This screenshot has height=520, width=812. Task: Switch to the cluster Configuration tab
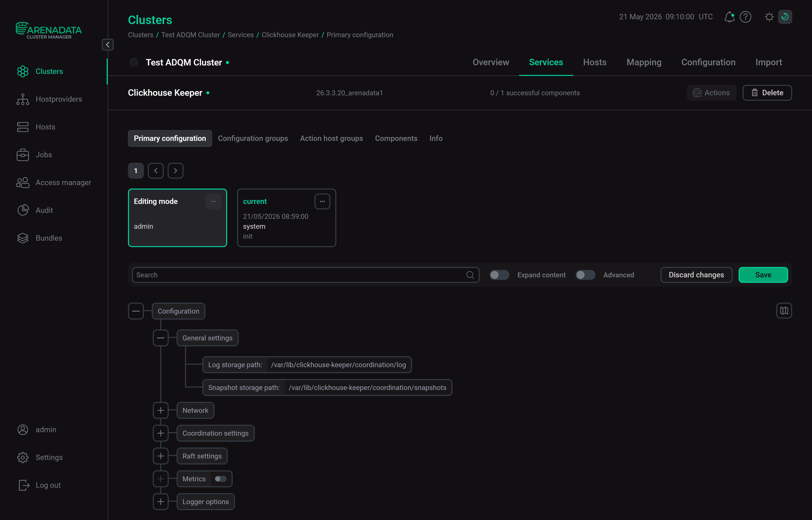[708, 63]
